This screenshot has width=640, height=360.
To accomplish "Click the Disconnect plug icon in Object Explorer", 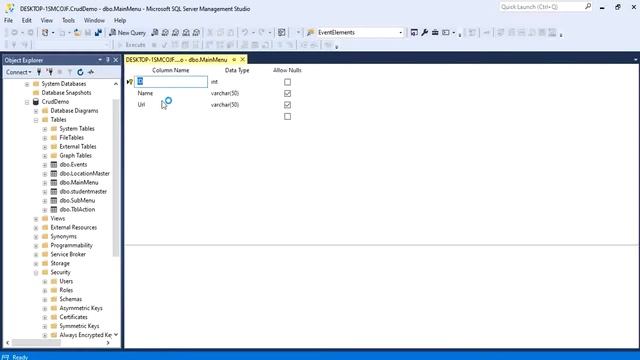I will [49, 72].
